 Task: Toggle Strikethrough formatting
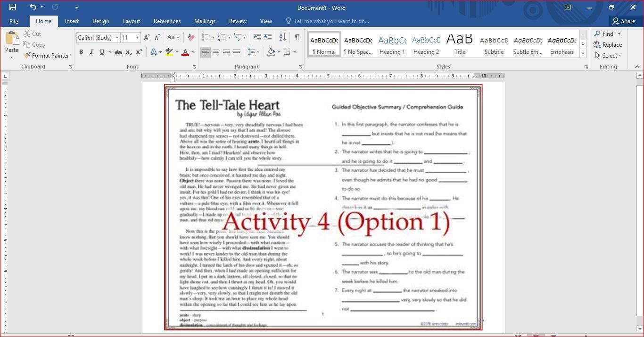tap(118, 52)
